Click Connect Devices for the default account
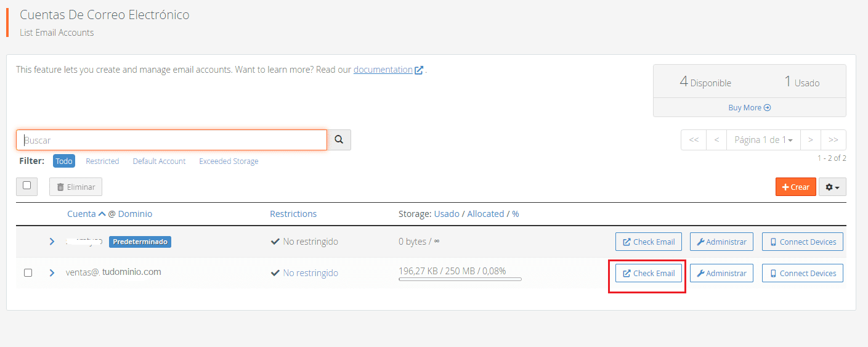 [803, 242]
